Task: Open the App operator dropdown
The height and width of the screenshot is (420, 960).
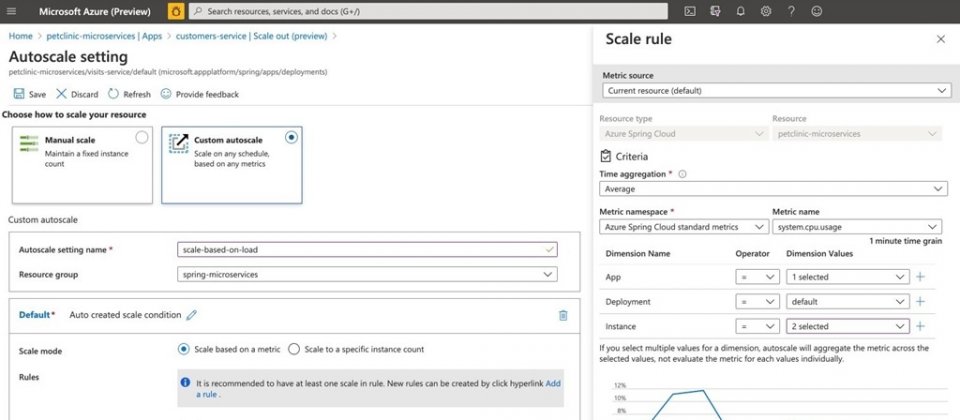Action: pyautogui.click(x=757, y=277)
